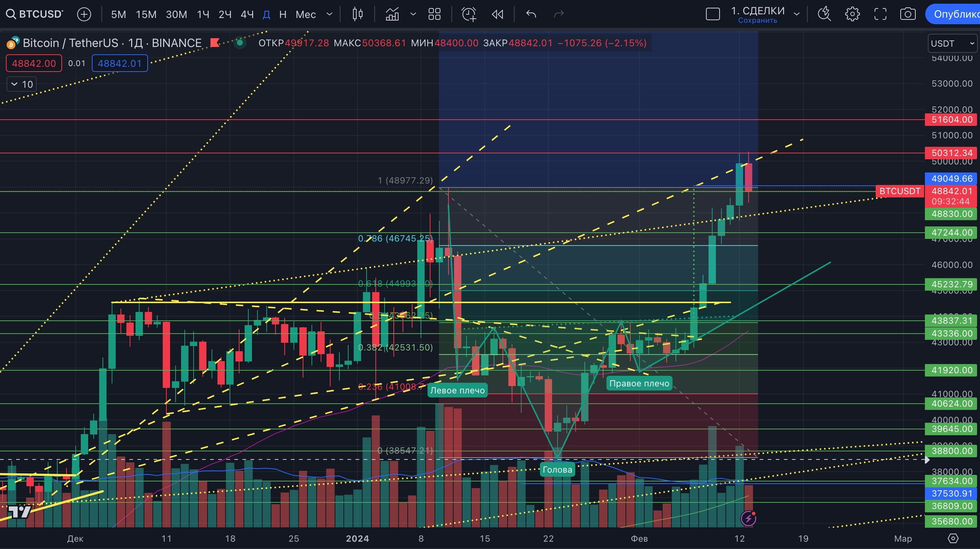
Task: Click the red sell price 48842.00
Action: tap(34, 63)
